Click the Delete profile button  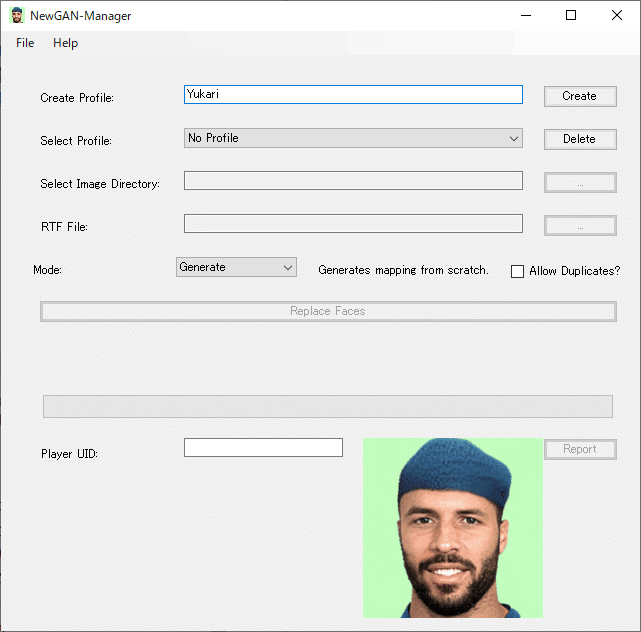click(580, 139)
